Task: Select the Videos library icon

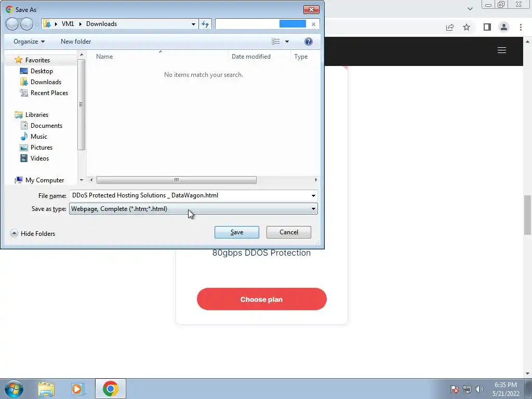Action: (24, 158)
